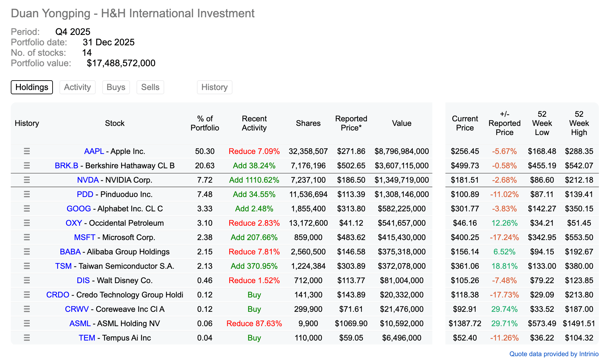Sort by the % of Portfolio header
Image resolution: width=610 pixels, height=364 pixels.
(205, 123)
